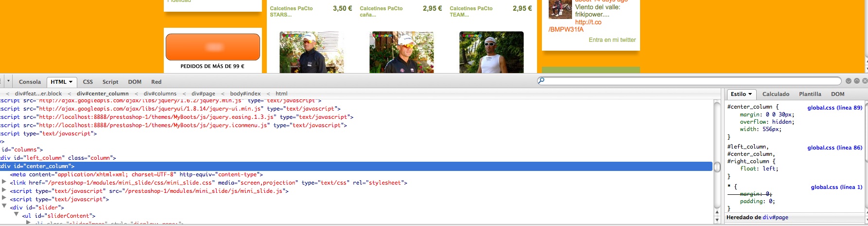
Task: Select html in the breadcrumb path
Action: point(281,94)
